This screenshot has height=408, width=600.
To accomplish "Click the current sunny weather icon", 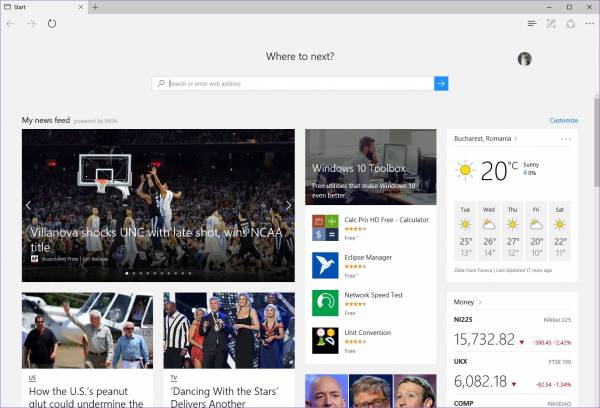I will (x=465, y=170).
